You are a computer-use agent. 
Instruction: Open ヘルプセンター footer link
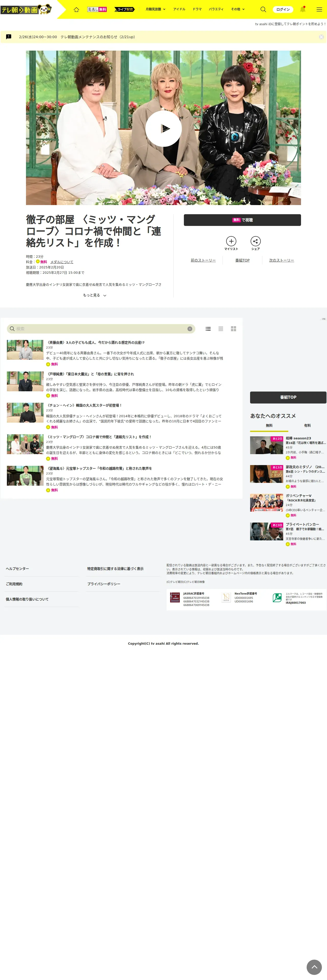(x=18, y=568)
